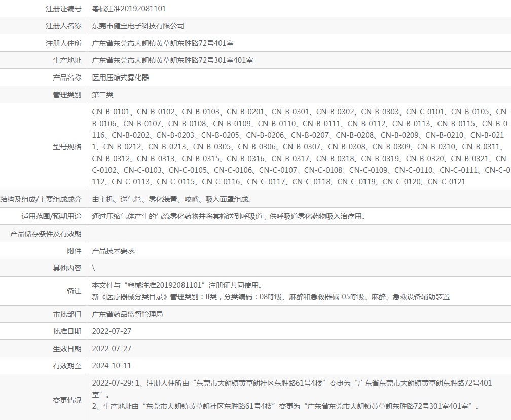
Task: Click the effective date beside 生效日期
Action: (x=112, y=349)
